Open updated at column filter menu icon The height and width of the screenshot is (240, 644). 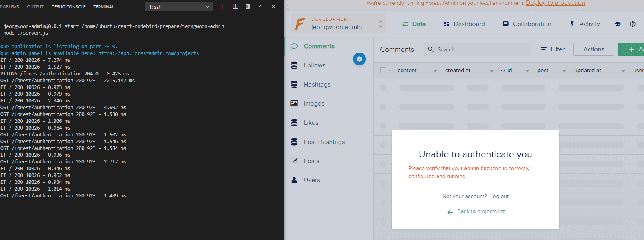point(623,70)
